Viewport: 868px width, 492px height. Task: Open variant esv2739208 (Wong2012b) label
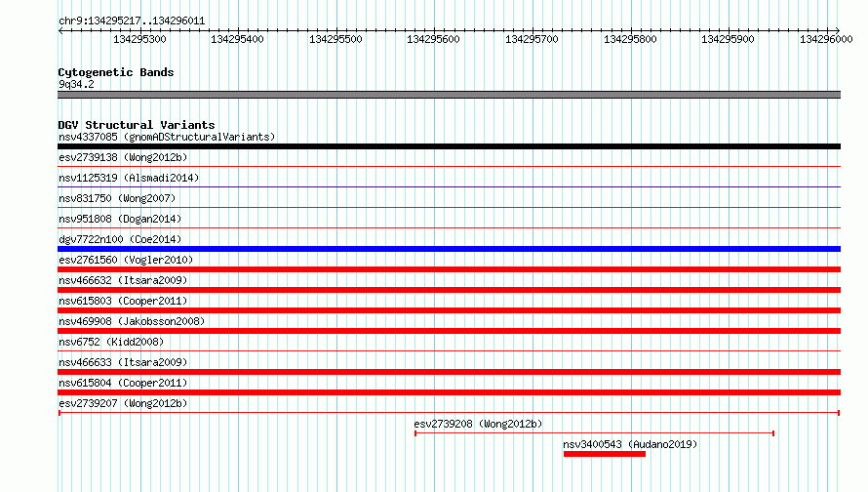pyautogui.click(x=478, y=424)
